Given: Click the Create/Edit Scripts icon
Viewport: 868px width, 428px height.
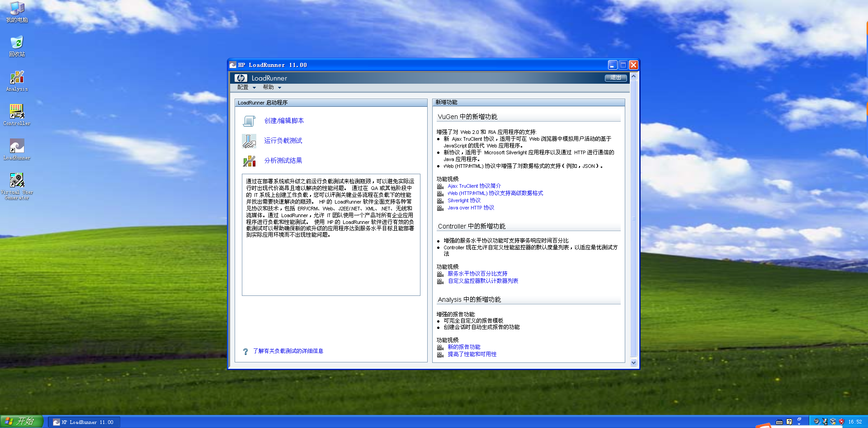Looking at the screenshot, I should (249, 121).
